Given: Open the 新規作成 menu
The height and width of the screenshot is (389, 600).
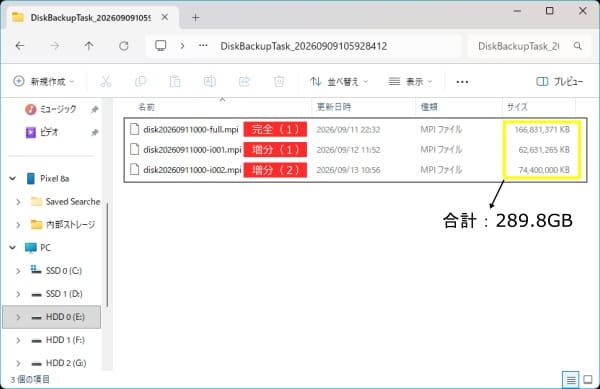Looking at the screenshot, I should (44, 81).
